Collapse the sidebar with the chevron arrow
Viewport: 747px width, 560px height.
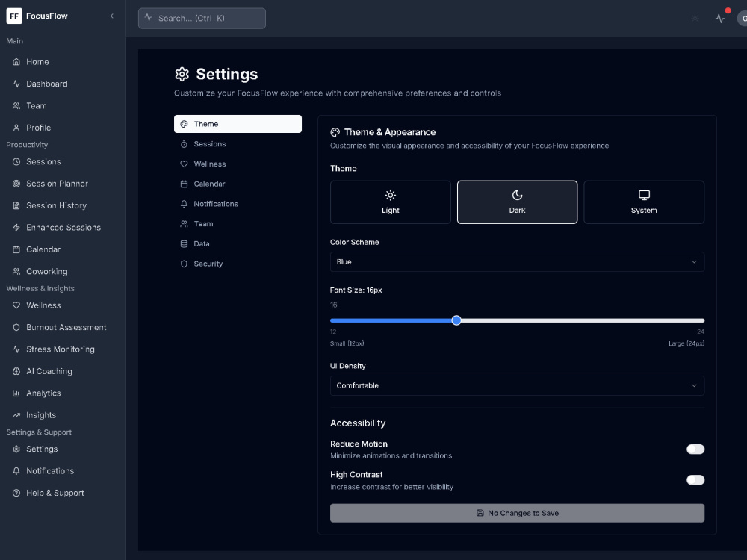111,16
